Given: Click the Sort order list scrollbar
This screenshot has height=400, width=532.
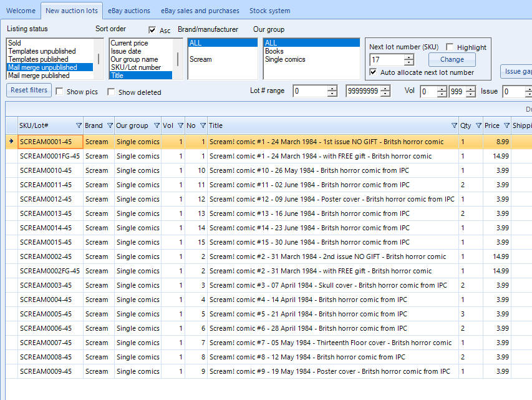Looking at the screenshot, I should click(x=178, y=59).
